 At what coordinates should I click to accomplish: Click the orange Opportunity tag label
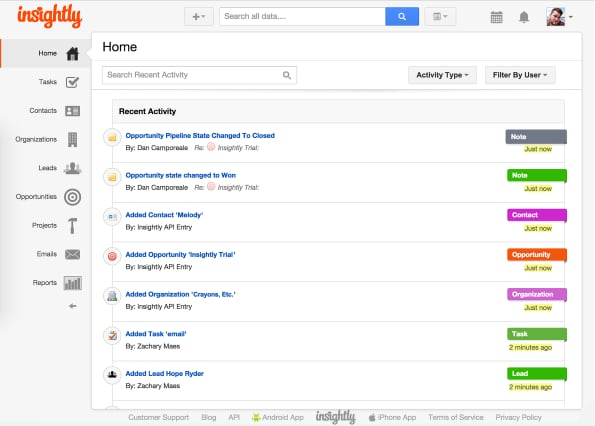coord(537,255)
